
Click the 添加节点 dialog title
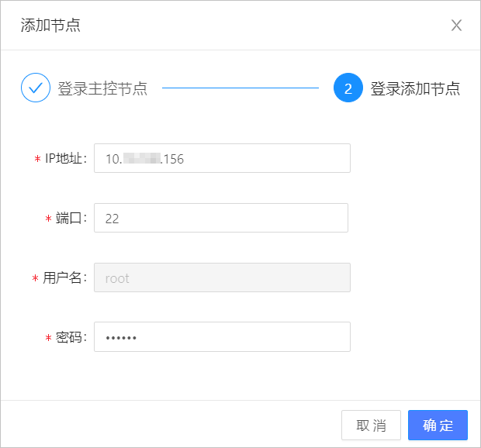tap(50, 25)
